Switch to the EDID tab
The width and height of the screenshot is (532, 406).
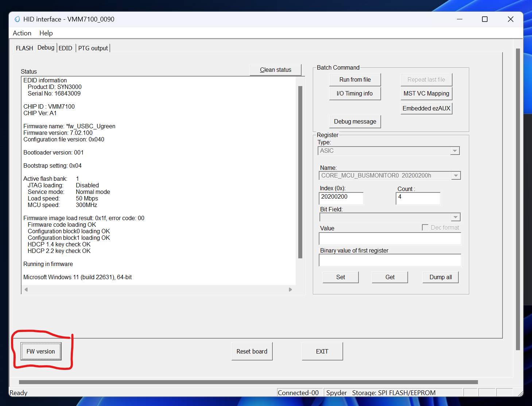[66, 48]
